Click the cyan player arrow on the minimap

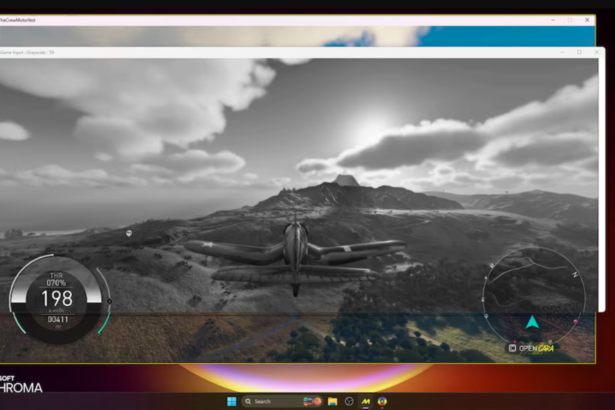coord(532,322)
